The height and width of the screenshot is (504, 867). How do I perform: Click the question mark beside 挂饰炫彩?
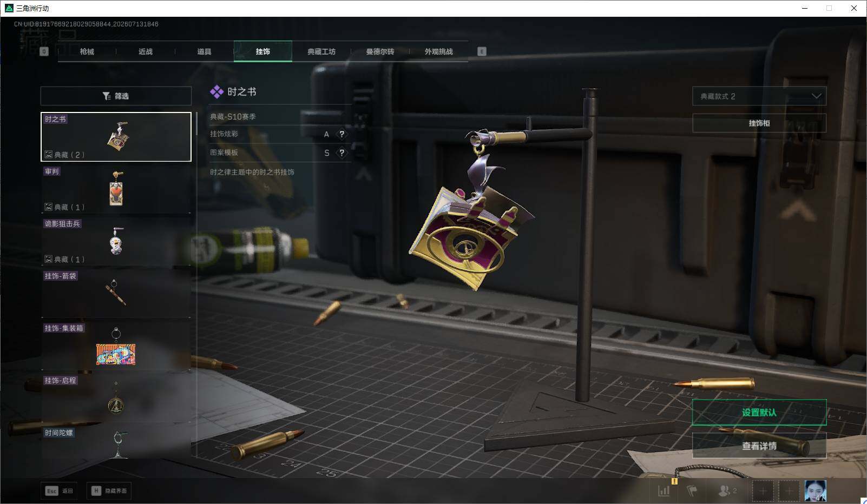click(341, 134)
